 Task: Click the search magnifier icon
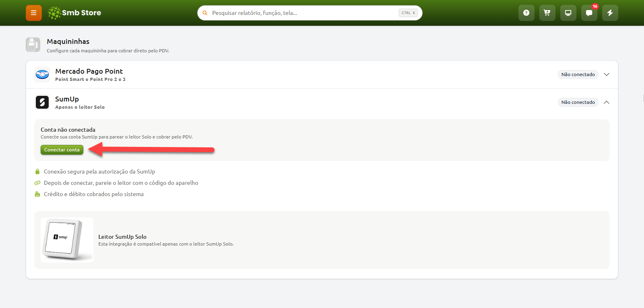pos(205,13)
